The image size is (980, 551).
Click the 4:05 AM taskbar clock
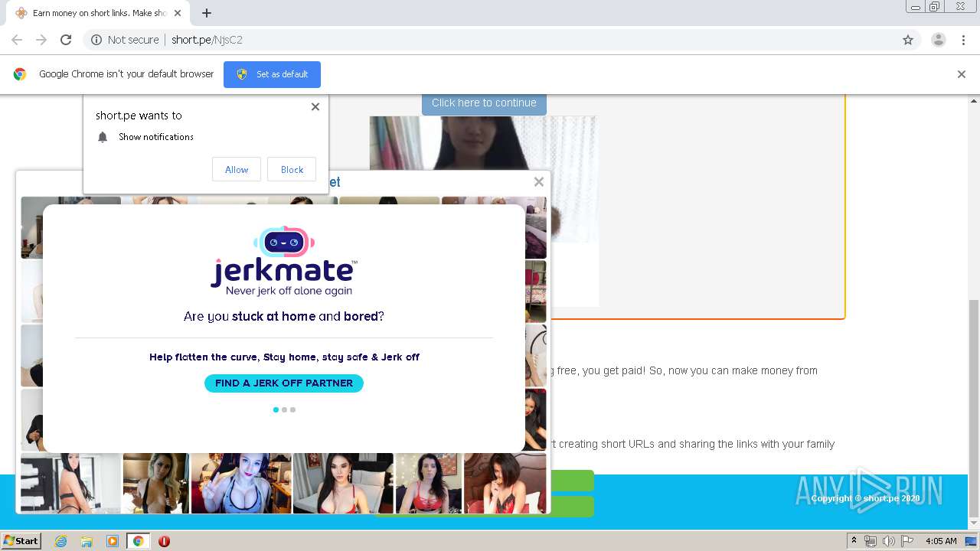tap(941, 541)
